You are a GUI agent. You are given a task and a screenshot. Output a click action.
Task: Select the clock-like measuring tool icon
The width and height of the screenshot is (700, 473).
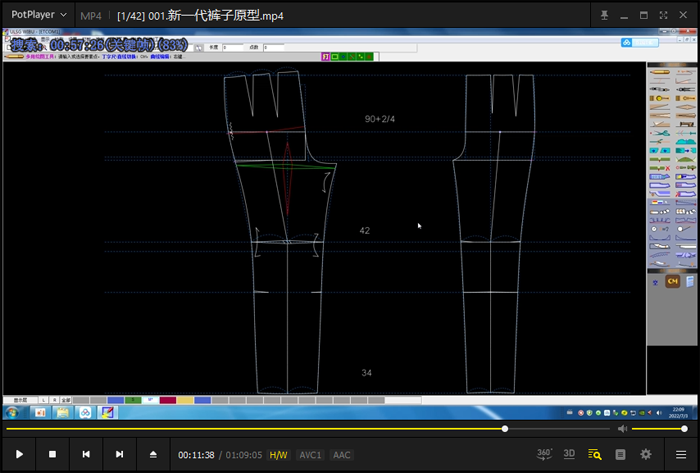(x=659, y=229)
